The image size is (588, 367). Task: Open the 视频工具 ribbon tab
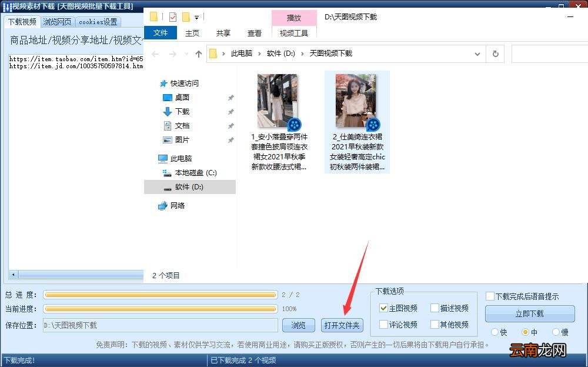(294, 33)
